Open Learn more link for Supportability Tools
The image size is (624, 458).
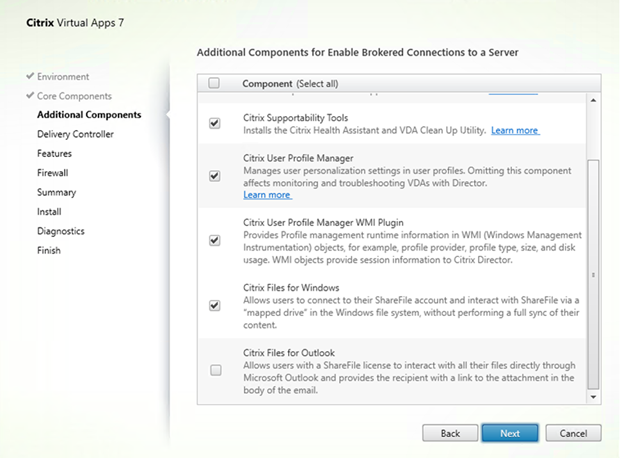coord(515,131)
